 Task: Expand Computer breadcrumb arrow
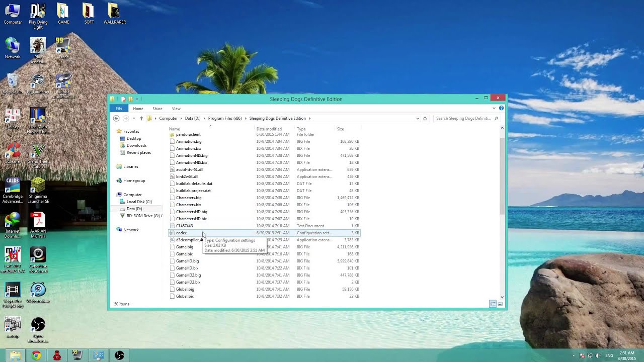pyautogui.click(x=181, y=118)
